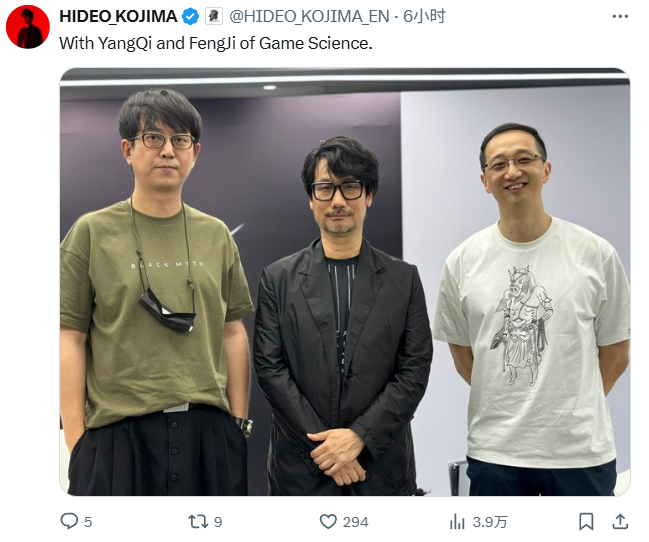Open tweet text mentioning Game Science

(216, 43)
